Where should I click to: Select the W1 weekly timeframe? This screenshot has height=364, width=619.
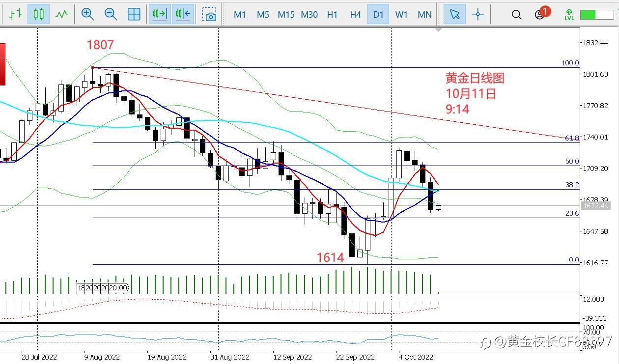point(401,14)
